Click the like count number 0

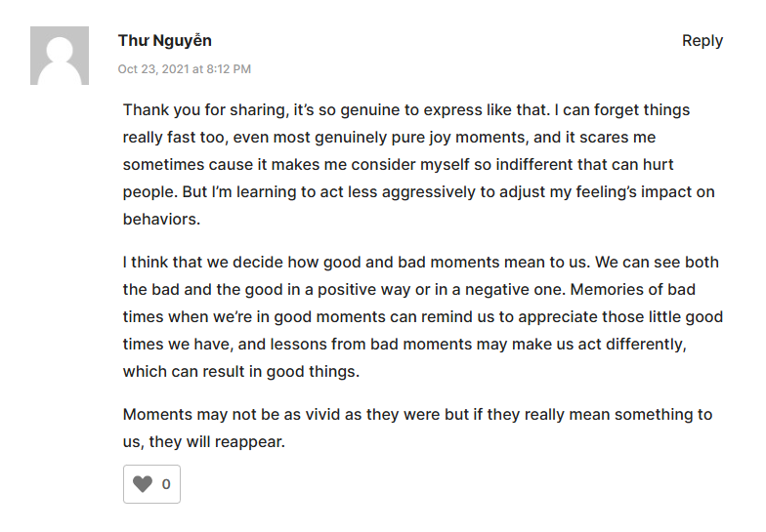pos(166,484)
